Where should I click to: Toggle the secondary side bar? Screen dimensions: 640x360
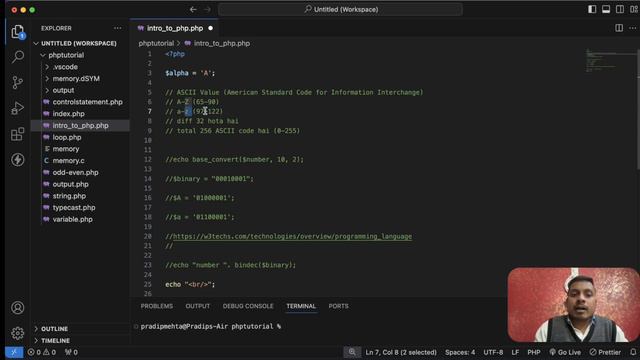click(x=620, y=9)
